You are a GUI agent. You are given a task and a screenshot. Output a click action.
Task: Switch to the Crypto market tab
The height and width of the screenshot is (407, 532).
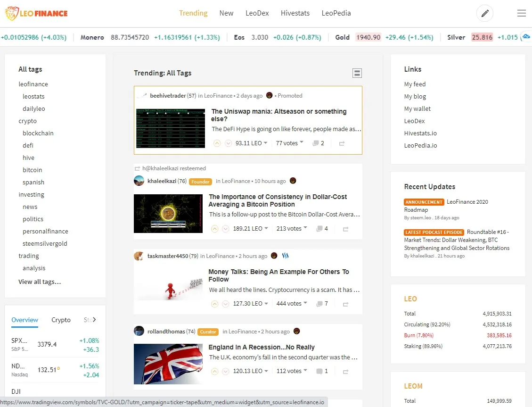coord(61,320)
